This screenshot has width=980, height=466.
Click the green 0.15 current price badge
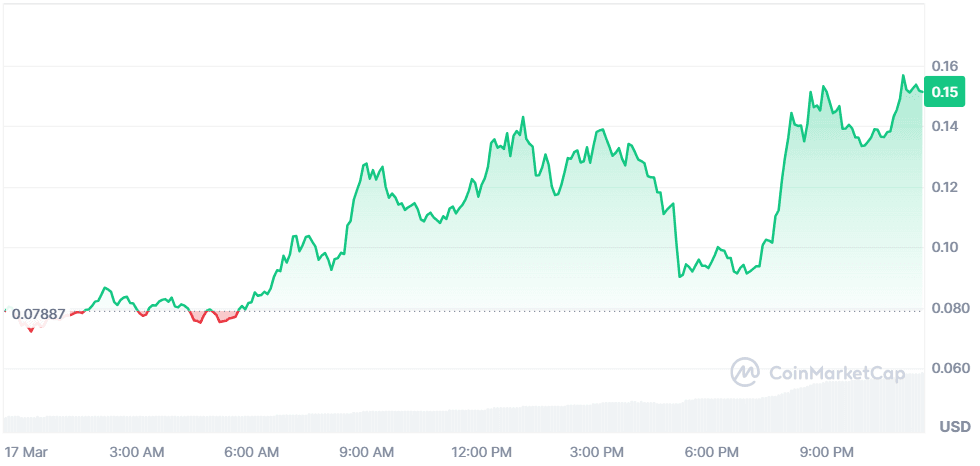pos(945,92)
